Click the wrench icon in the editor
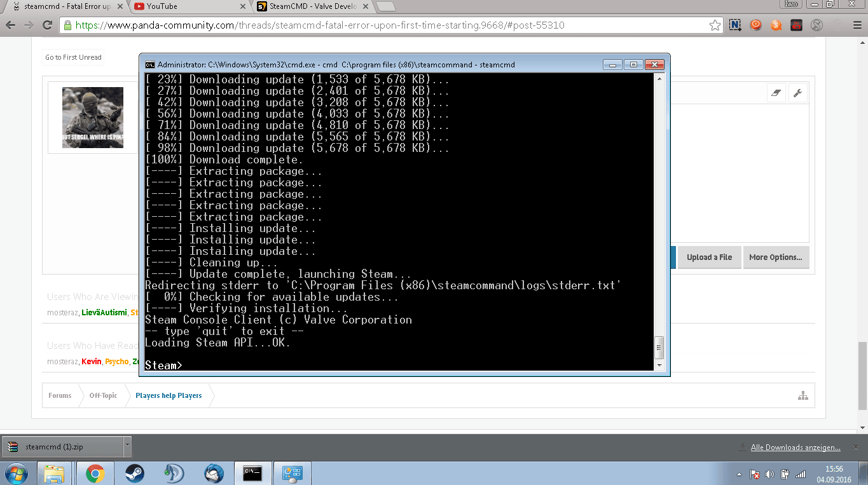 [x=797, y=93]
